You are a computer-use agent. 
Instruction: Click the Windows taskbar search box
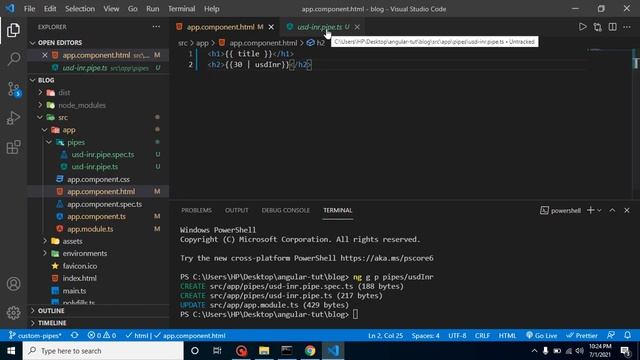(x=103, y=351)
